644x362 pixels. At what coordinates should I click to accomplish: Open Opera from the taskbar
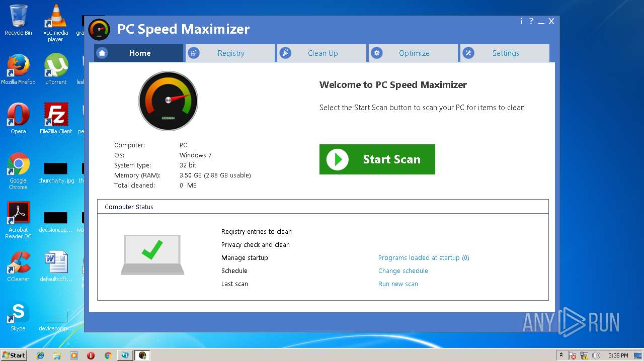click(91, 355)
